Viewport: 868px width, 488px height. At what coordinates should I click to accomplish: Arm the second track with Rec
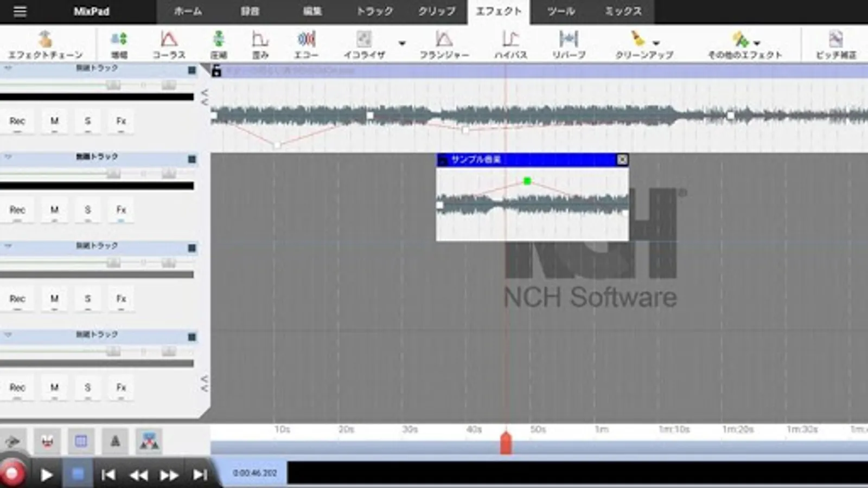[x=17, y=210]
